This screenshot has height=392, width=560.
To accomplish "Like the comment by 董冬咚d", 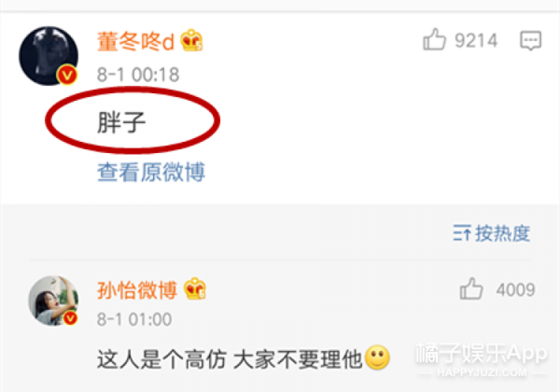I will coord(434,39).
